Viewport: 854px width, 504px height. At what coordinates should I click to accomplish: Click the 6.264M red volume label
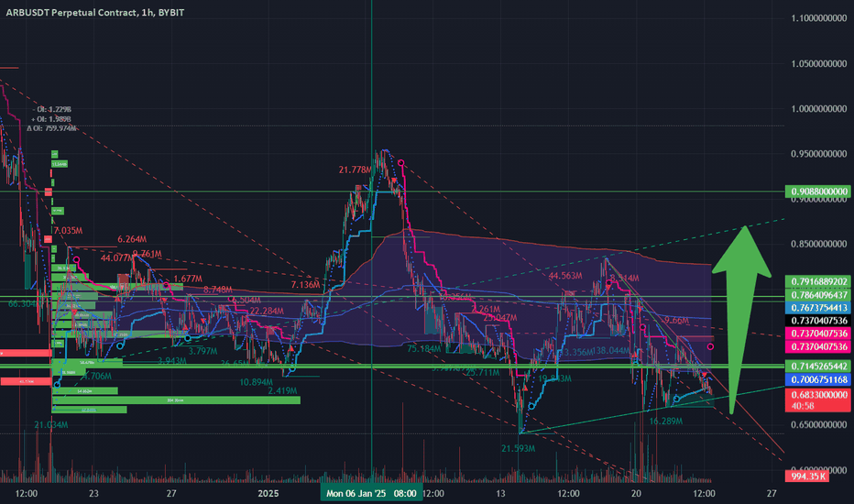[x=132, y=239]
